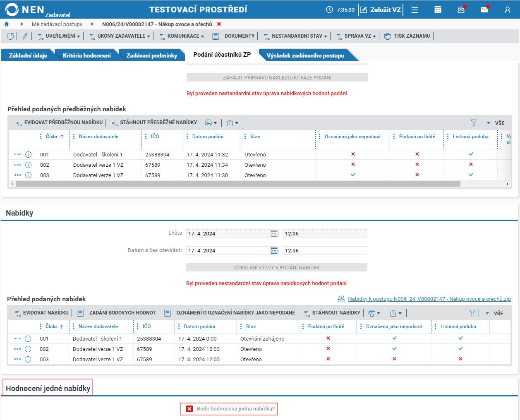Open calendar picker for Datum a čas otevírání

274,250
